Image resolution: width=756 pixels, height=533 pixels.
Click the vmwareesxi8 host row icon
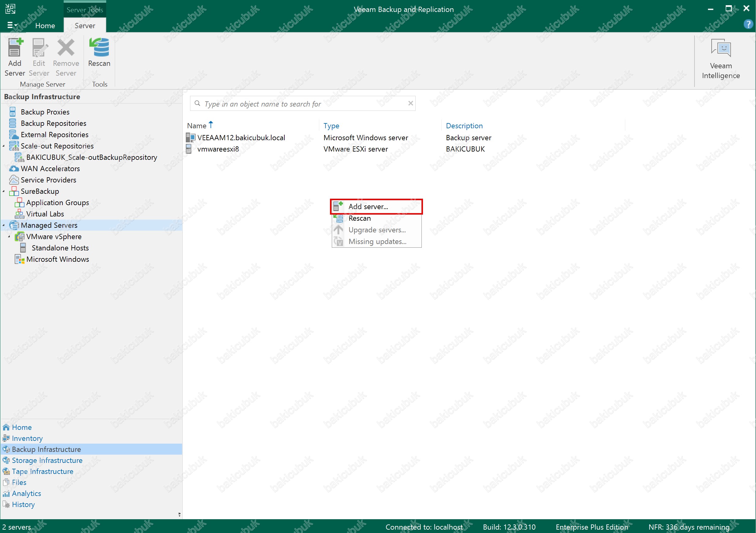pyautogui.click(x=189, y=149)
